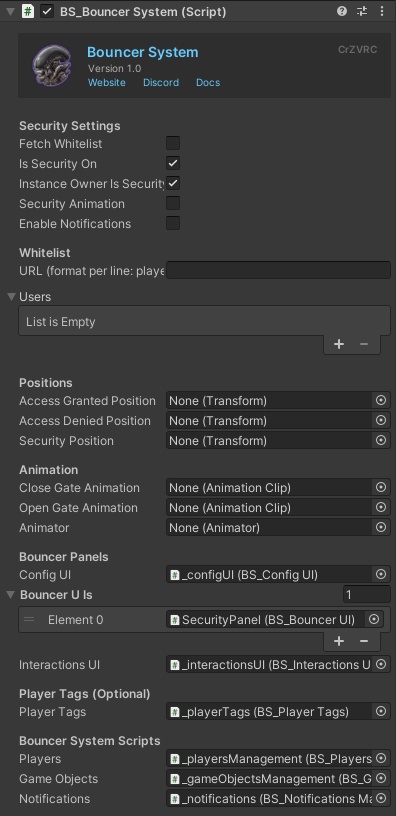Open object picker for Access Denied Position
396x816 pixels.
pos(381,420)
